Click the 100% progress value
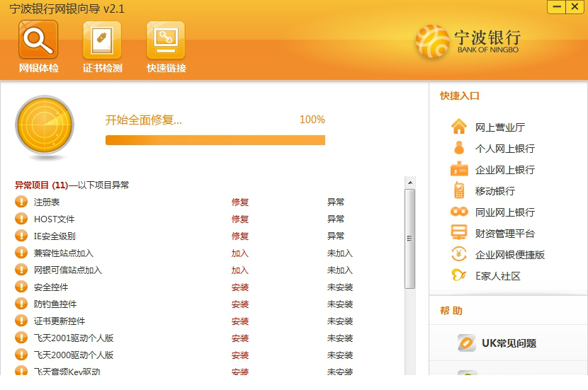The image size is (588, 390). tap(312, 120)
